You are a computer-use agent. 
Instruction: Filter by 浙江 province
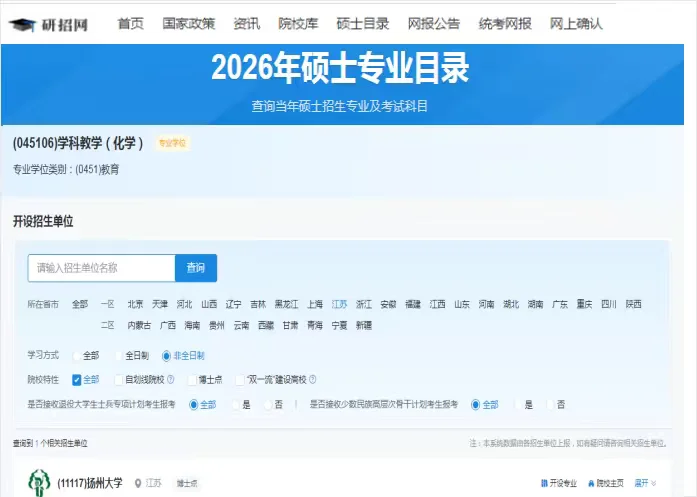point(364,305)
